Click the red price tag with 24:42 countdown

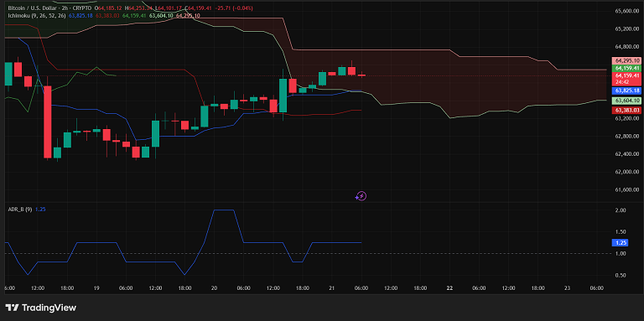click(626, 79)
